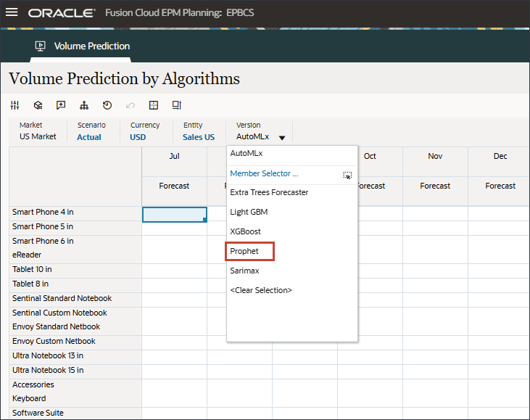Image resolution: width=530 pixels, height=420 pixels.
Task: Select the Software Suite row label
Action: tap(38, 413)
